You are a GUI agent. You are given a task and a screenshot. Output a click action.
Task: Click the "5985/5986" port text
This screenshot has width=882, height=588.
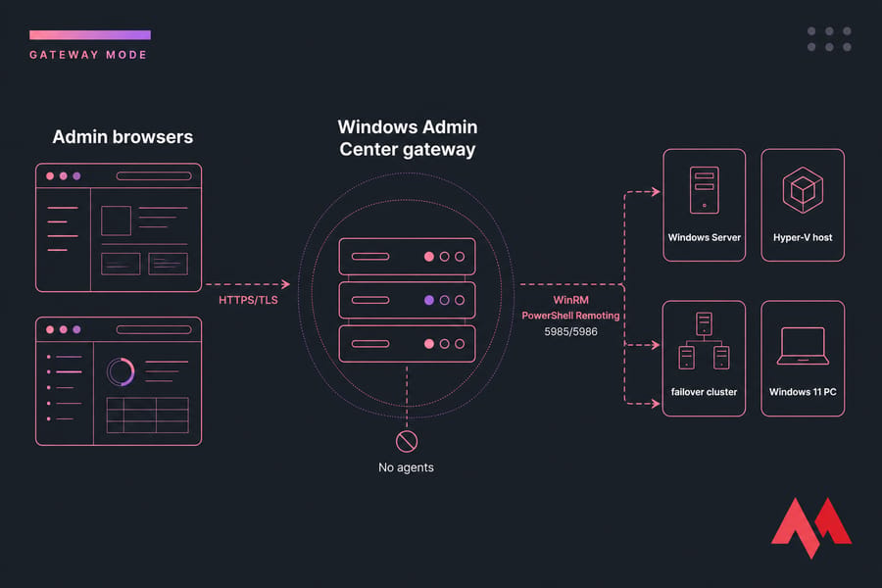[x=571, y=331]
